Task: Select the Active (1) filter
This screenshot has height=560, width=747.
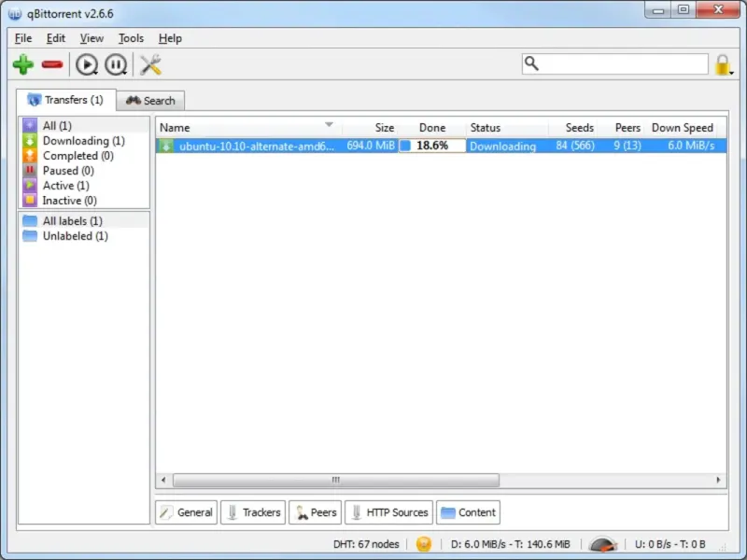Action: [x=84, y=186]
